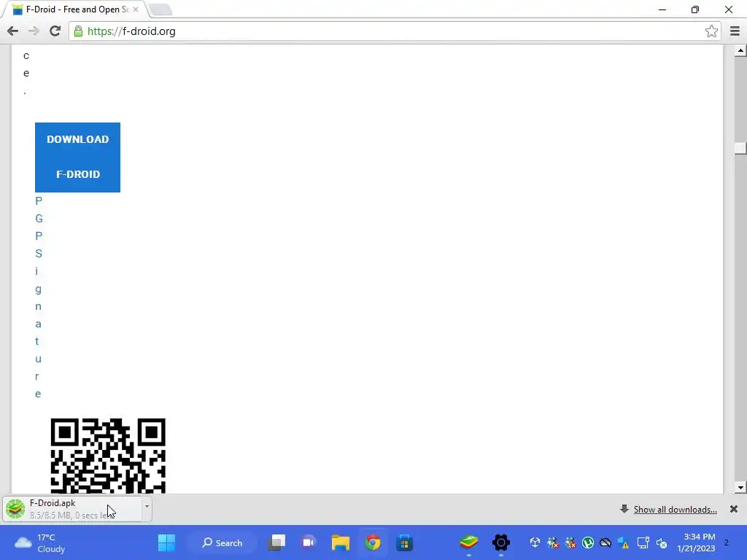
Task: Click the uTorrent tray icon
Action: click(x=588, y=542)
